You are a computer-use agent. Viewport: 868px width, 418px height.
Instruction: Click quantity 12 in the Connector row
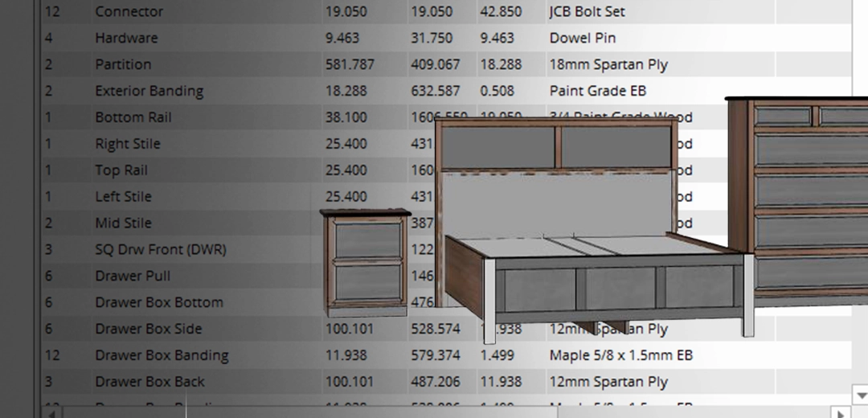coord(52,11)
